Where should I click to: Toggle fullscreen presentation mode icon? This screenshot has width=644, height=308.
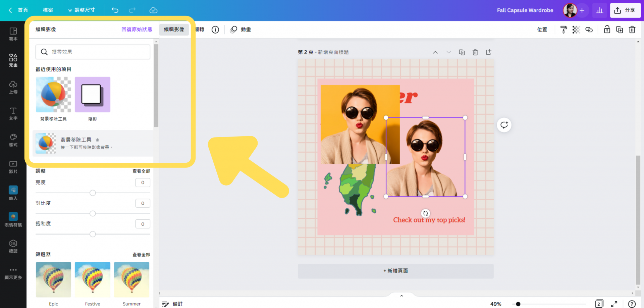click(x=614, y=304)
